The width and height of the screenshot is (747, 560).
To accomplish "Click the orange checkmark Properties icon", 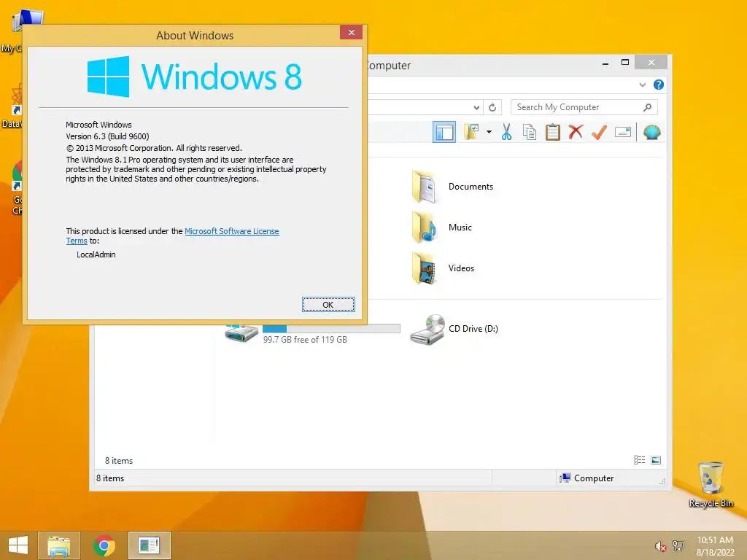I will tap(599, 132).
